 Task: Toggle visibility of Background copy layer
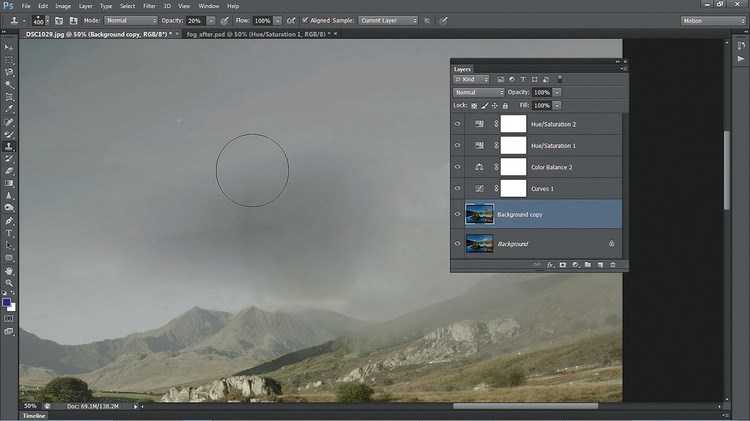(458, 215)
